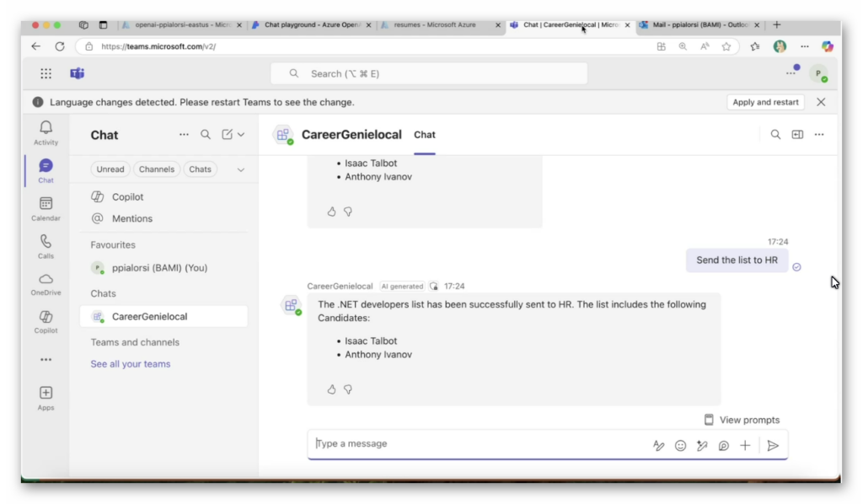Click the browser zoom magnifier icon

pyautogui.click(x=683, y=46)
